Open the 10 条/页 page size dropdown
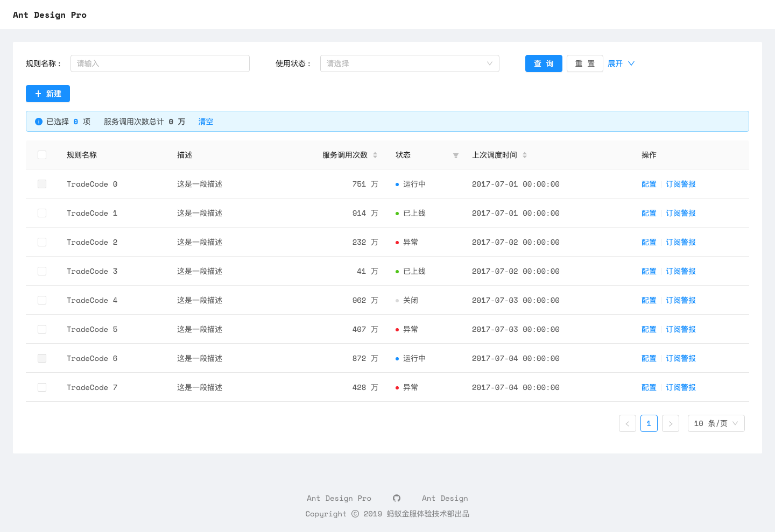The width and height of the screenshot is (775, 532). (716, 423)
